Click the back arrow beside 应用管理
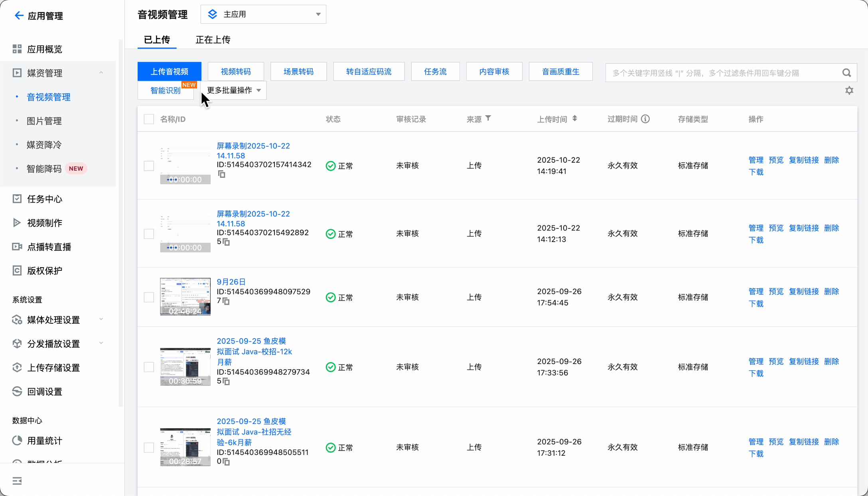 click(18, 16)
